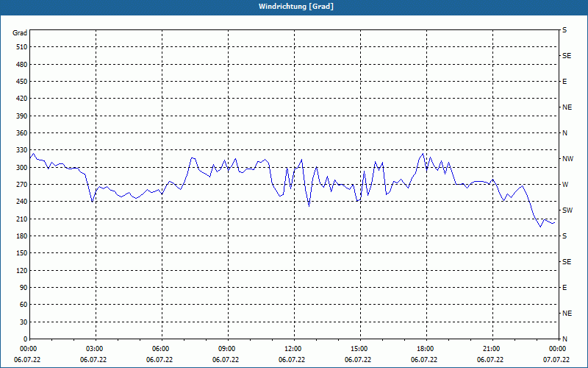Click the 180 degree axis label
The width and height of the screenshot is (588, 368).
(22, 236)
